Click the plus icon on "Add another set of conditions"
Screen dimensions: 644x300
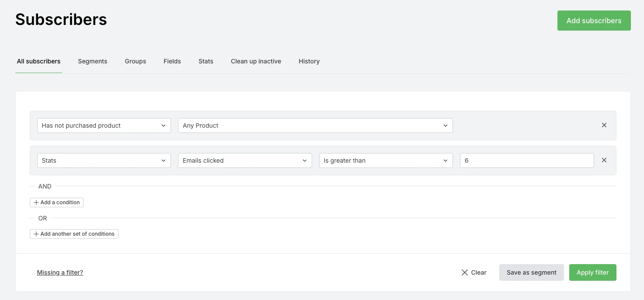(36, 234)
